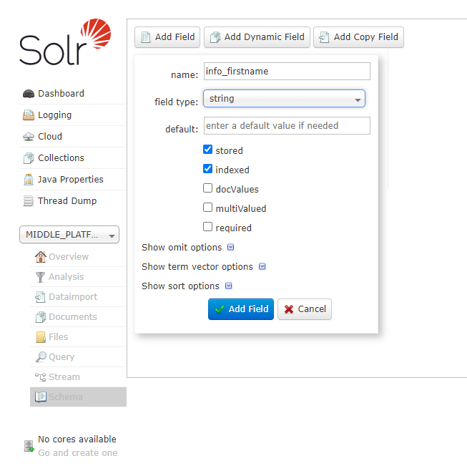Viewport: 467px width, 476px height.
Task: Enable the multiValued checkbox
Action: pos(207,208)
